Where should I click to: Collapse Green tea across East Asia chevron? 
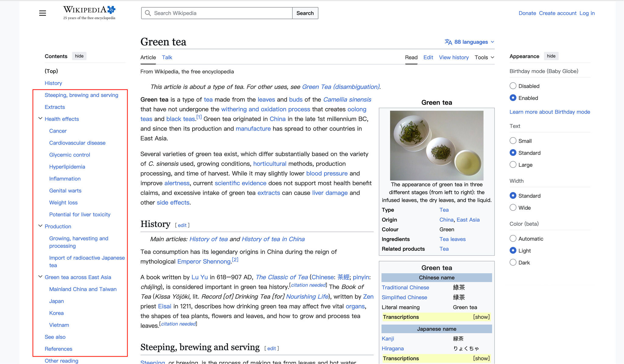pos(40,277)
